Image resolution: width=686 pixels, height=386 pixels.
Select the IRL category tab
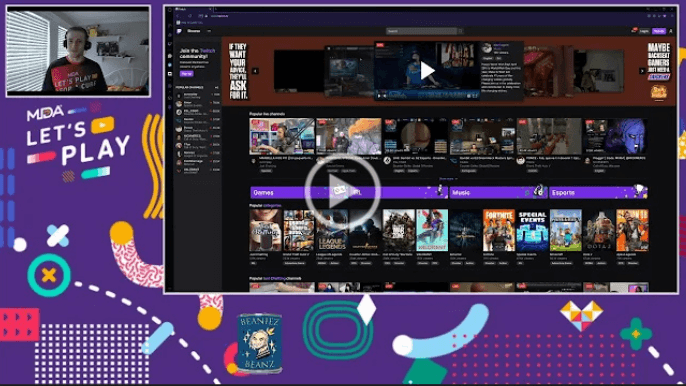(398, 192)
